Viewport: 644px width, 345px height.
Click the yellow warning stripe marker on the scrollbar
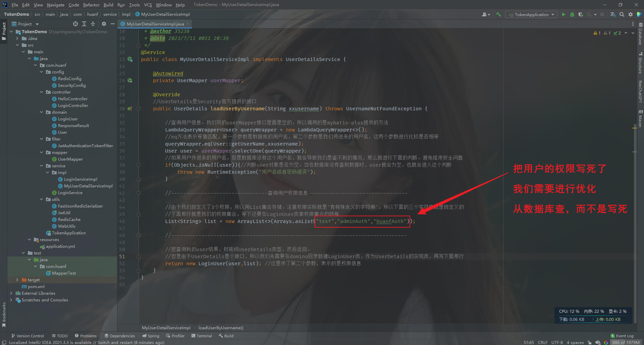point(634,128)
